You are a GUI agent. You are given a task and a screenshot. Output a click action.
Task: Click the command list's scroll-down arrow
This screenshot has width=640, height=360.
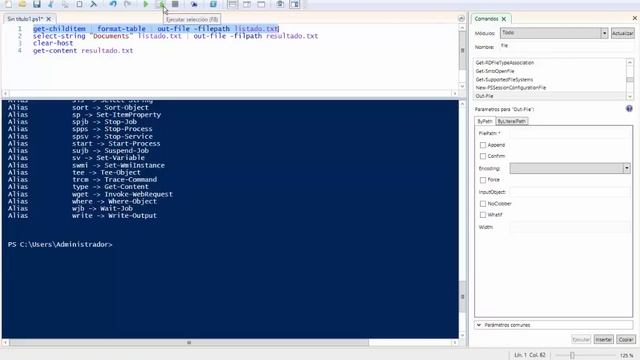click(630, 96)
